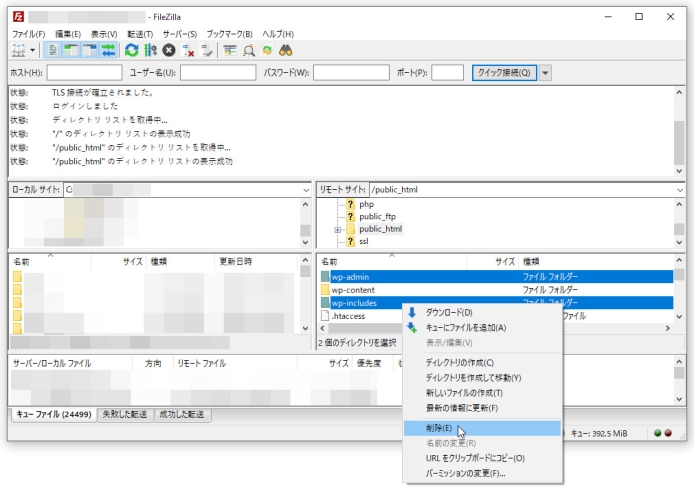The height and width of the screenshot is (488, 694).
Task: Click the add-to-queue icon in context menu
Action: (x=412, y=328)
